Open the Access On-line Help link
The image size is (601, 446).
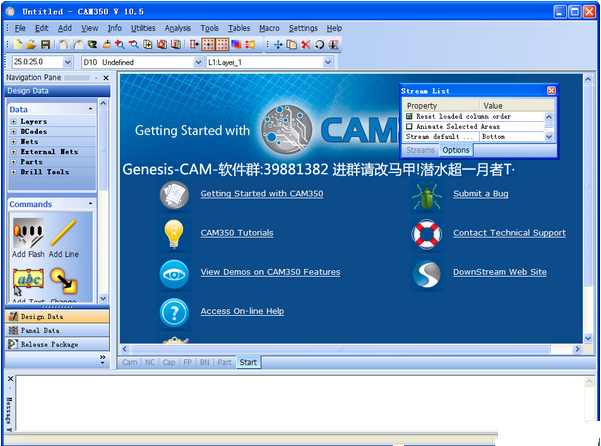pyautogui.click(x=242, y=311)
